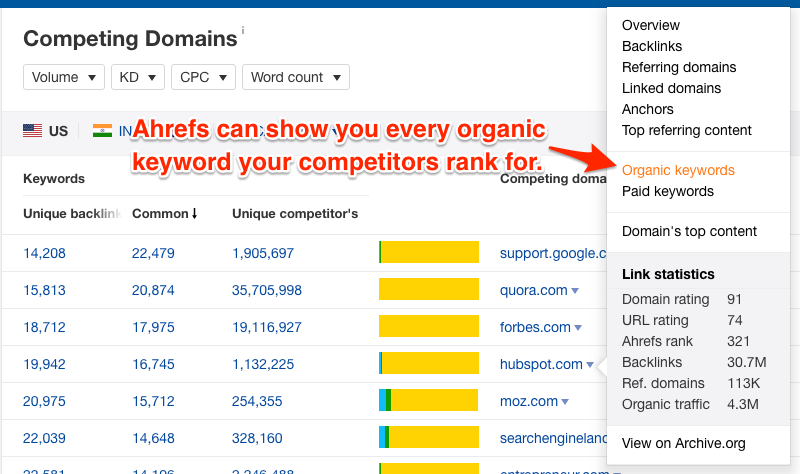Click the US flag icon
800x474 pixels.
32,131
